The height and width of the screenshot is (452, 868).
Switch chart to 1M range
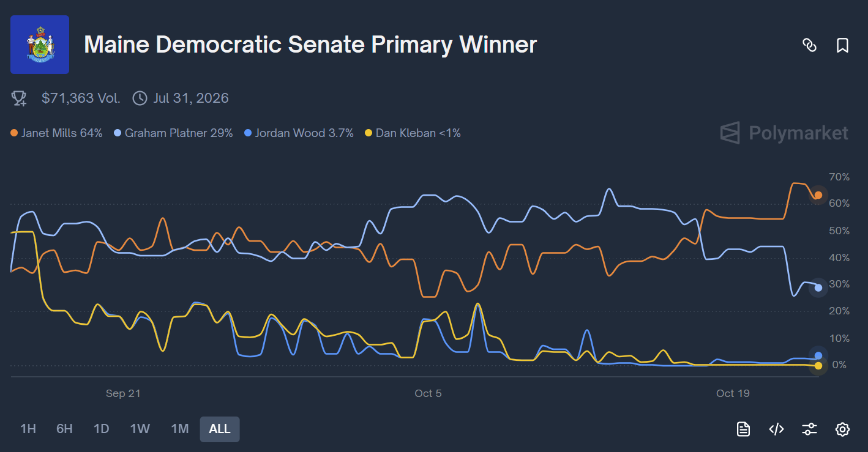pyautogui.click(x=179, y=429)
